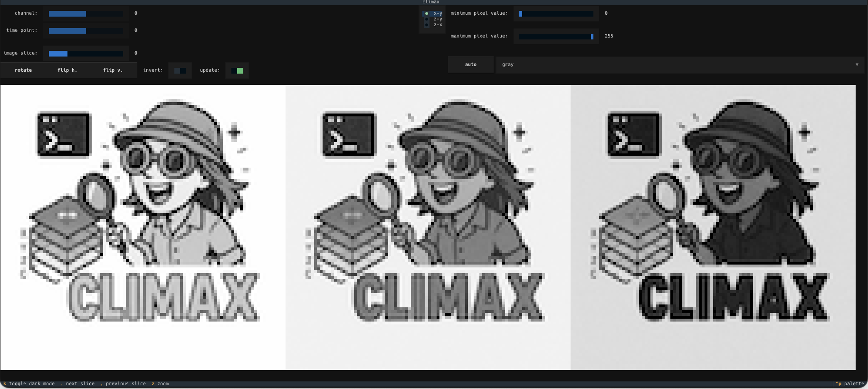Click next slice in the footer bar
868x389 pixels.
point(78,384)
